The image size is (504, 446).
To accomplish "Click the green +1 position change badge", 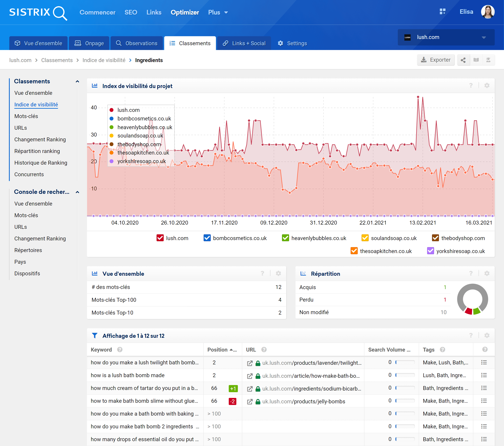I will [233, 389].
